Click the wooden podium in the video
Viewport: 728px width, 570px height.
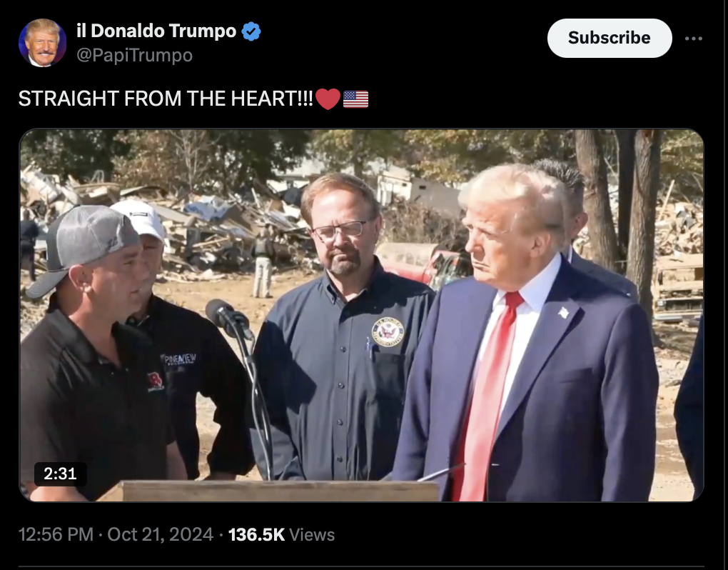click(274, 491)
